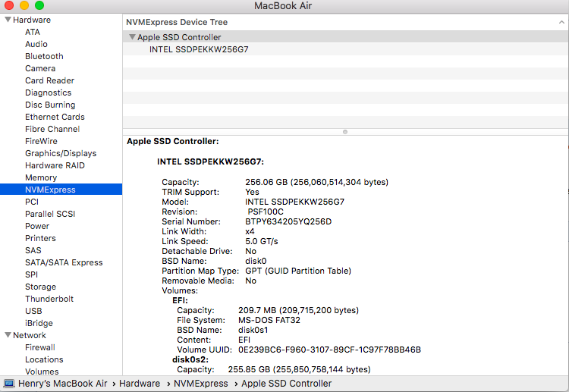
Task: Collapse the Hardware section triangle
Action: click(8, 20)
